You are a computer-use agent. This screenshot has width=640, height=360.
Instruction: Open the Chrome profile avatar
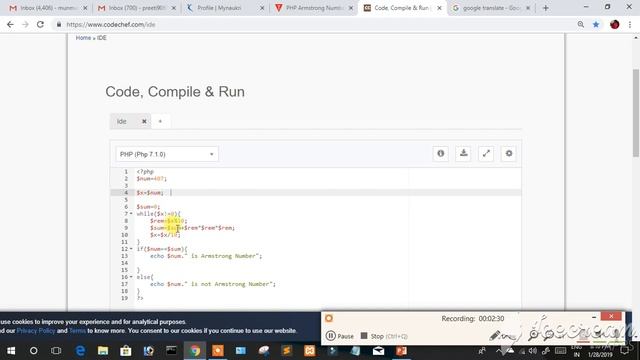(614, 24)
